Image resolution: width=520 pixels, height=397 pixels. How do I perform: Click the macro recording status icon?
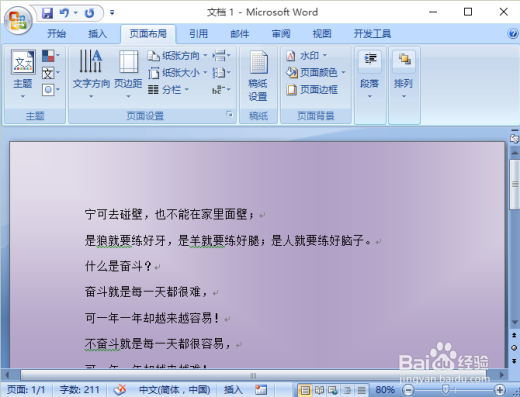tap(261, 389)
